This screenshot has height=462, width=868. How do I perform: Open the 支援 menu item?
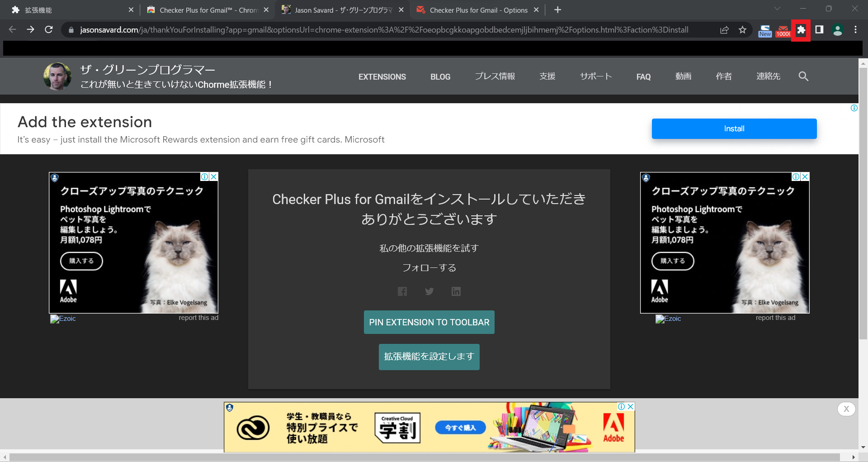547,76
